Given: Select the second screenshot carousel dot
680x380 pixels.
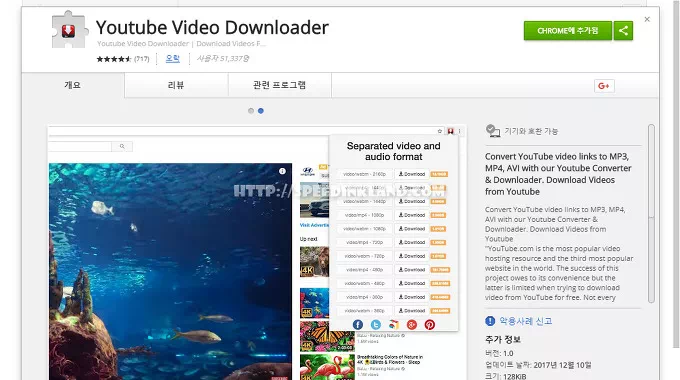Looking at the screenshot, I should (261, 111).
